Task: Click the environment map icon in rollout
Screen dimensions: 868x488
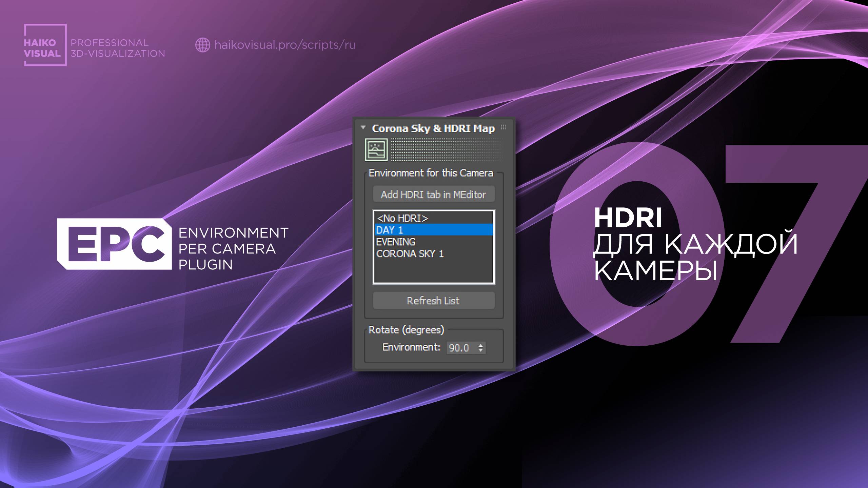Action: click(x=376, y=149)
